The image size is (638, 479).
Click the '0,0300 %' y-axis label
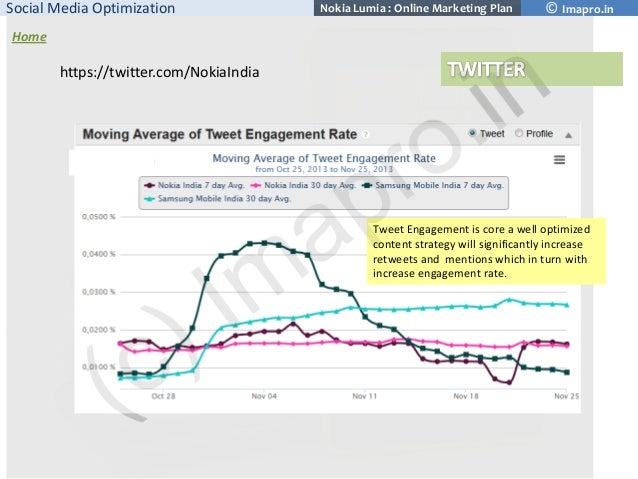pos(99,292)
